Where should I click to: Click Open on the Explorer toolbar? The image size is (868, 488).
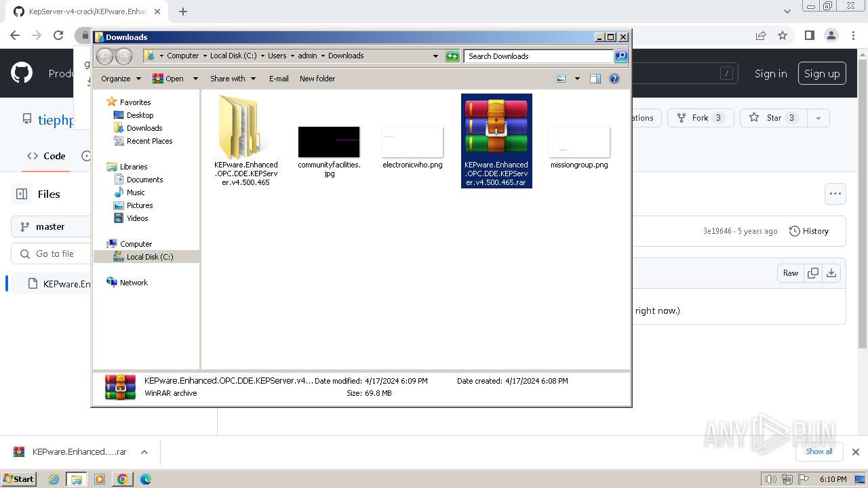(x=168, y=79)
